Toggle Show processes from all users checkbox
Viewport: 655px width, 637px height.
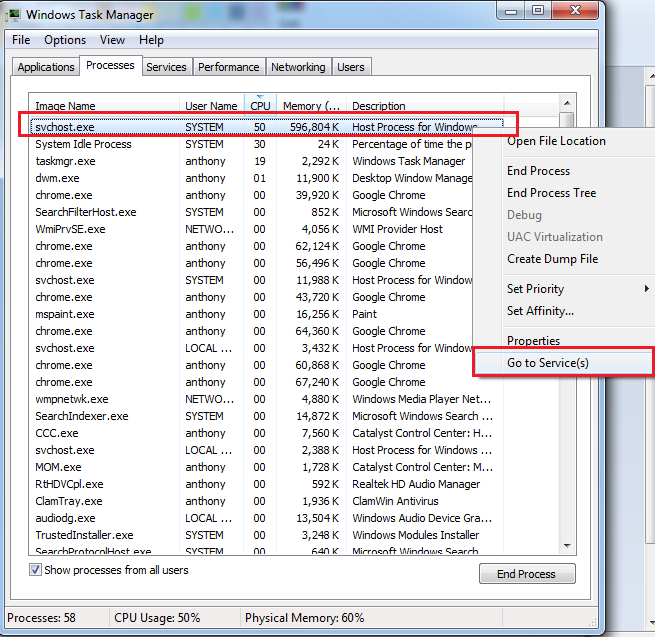tap(35, 570)
